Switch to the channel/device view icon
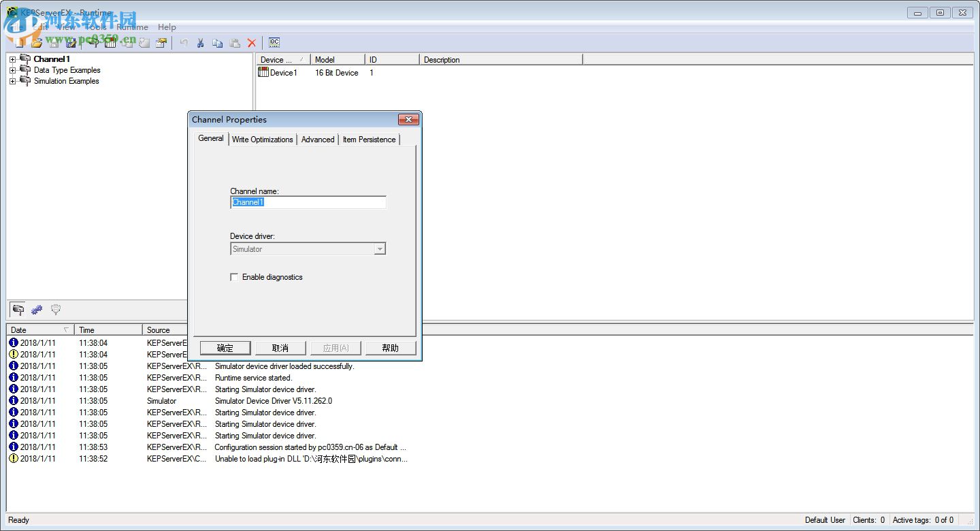980x531 pixels. [x=18, y=310]
